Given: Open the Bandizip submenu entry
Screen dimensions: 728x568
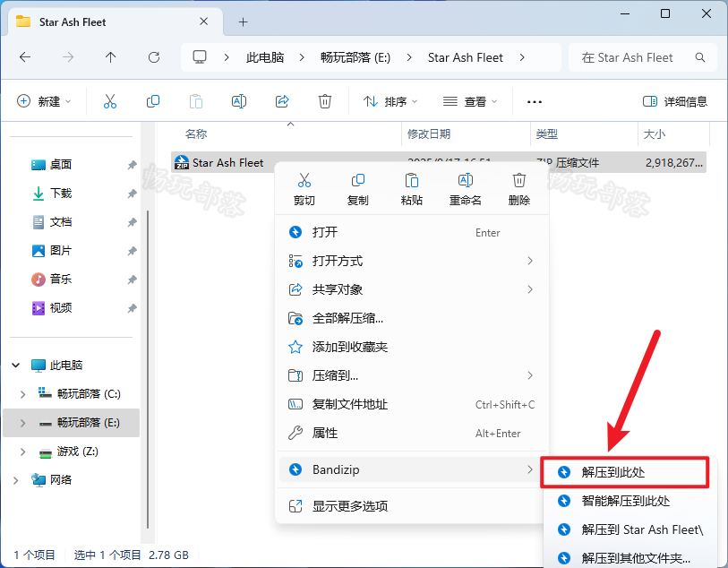Looking at the screenshot, I should coord(410,469).
